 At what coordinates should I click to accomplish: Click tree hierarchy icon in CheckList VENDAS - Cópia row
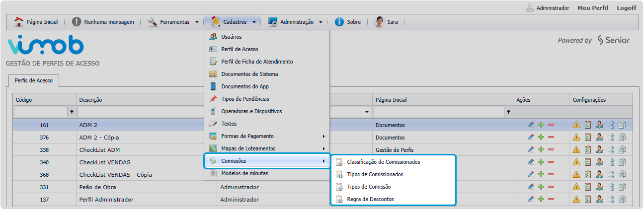[x=611, y=174]
